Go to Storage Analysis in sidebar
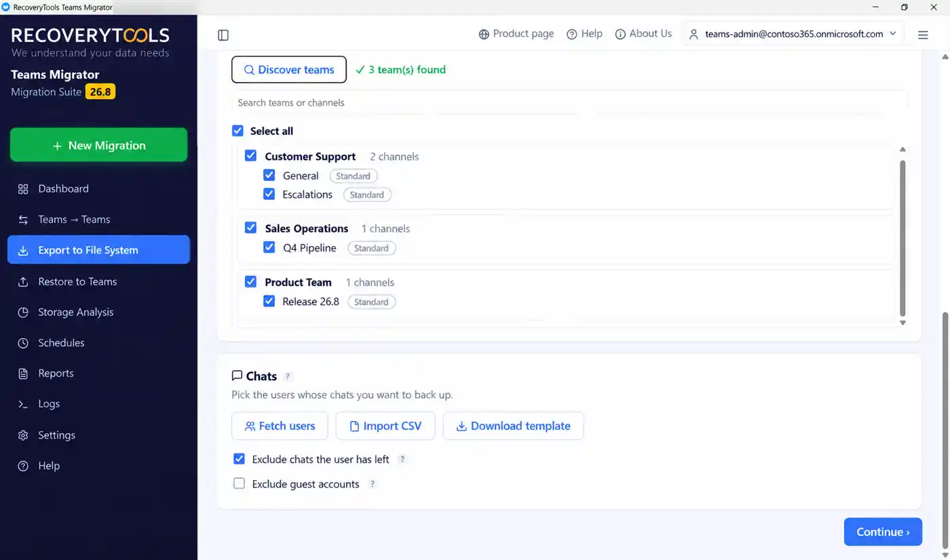The image size is (950, 560). click(x=98, y=313)
